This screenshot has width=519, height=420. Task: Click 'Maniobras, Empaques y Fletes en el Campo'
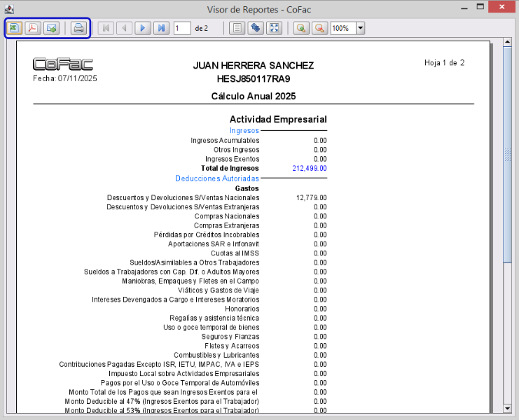pyautogui.click(x=191, y=281)
